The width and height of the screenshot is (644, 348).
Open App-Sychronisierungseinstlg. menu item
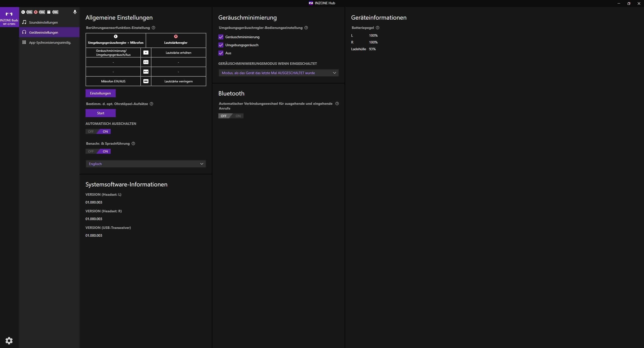click(x=50, y=42)
